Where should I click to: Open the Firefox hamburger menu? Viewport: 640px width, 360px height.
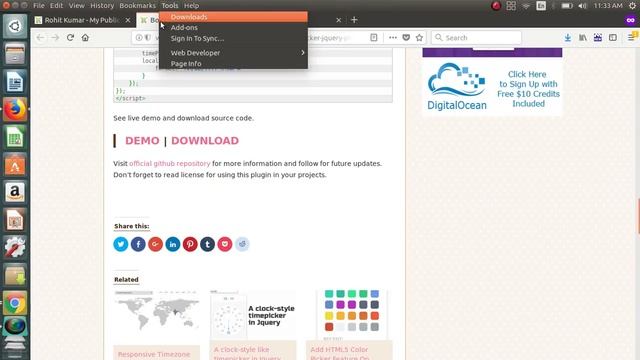tap(631, 38)
